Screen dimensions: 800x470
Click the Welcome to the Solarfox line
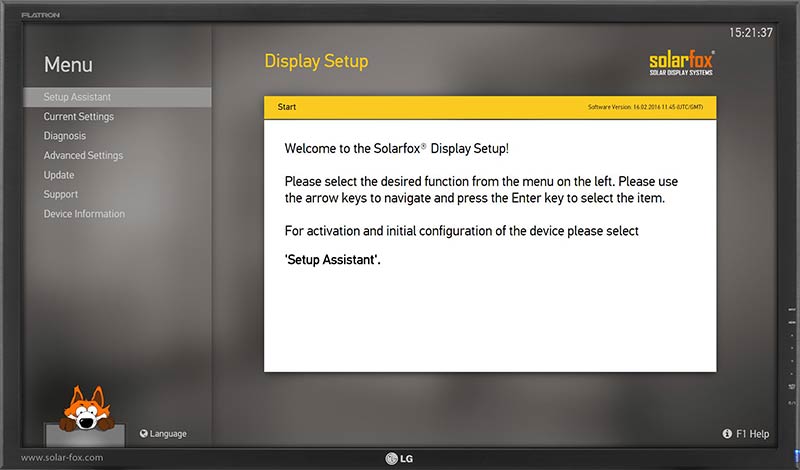click(396, 149)
